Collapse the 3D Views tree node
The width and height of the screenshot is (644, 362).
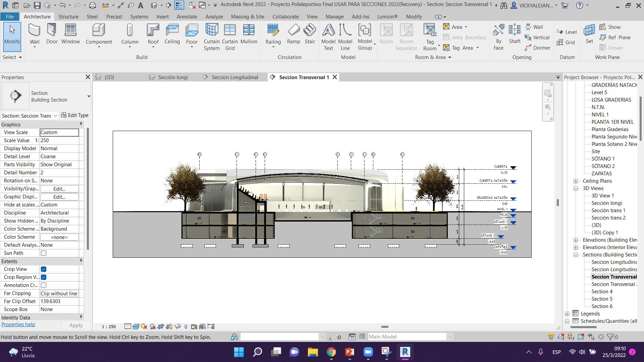(x=576, y=188)
